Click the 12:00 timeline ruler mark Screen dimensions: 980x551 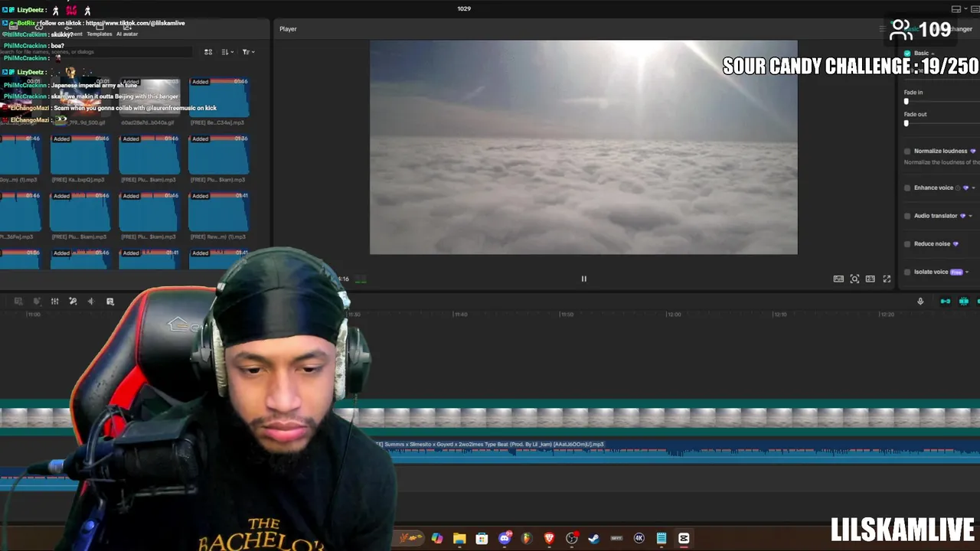[673, 314]
